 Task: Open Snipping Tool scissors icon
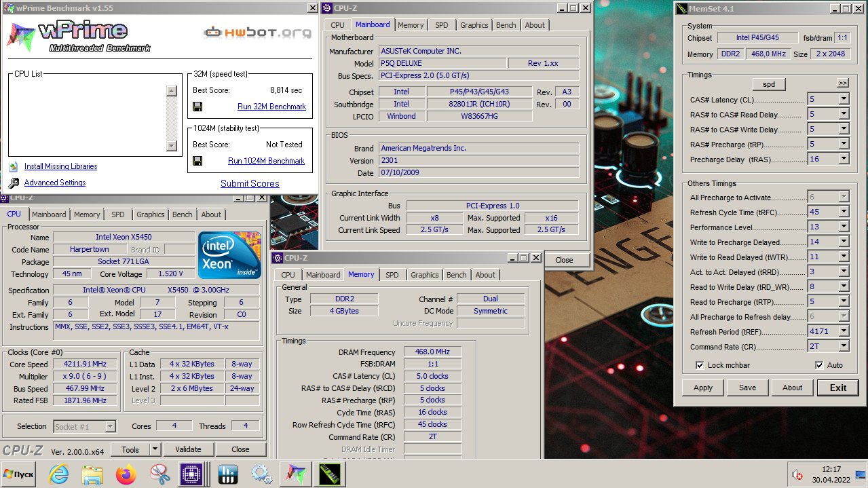[x=160, y=474]
